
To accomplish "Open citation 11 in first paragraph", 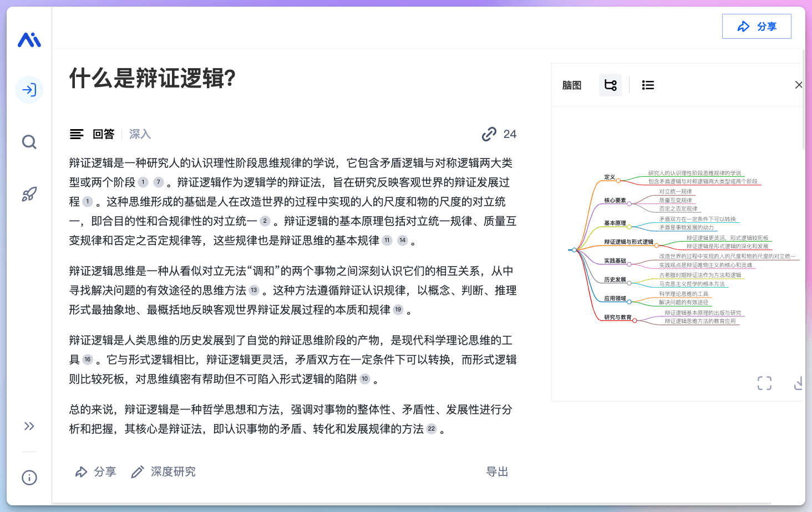I will click(387, 240).
